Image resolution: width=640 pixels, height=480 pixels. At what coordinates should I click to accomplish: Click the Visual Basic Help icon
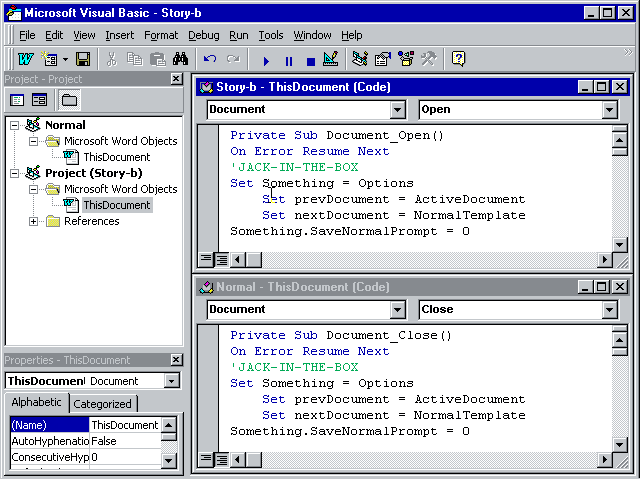pyautogui.click(x=458, y=60)
